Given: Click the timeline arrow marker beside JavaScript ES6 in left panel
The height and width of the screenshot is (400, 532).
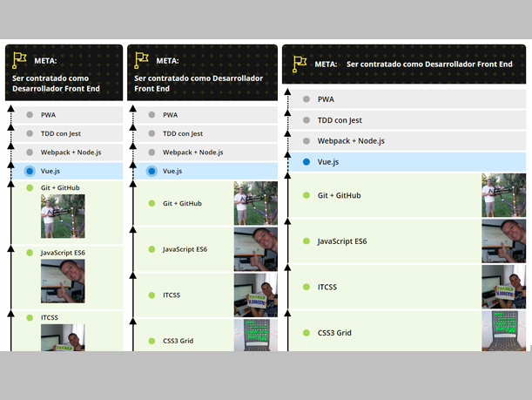Looking at the screenshot, I should click(10, 248).
